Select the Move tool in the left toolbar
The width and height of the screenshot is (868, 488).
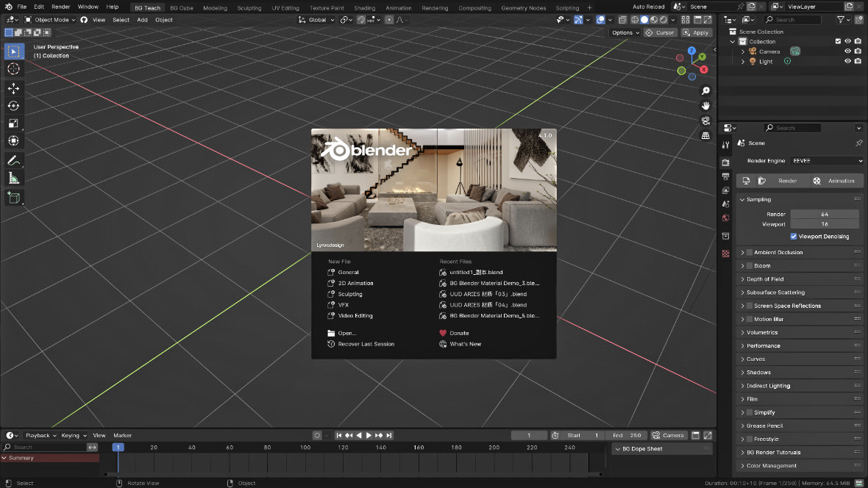click(14, 88)
